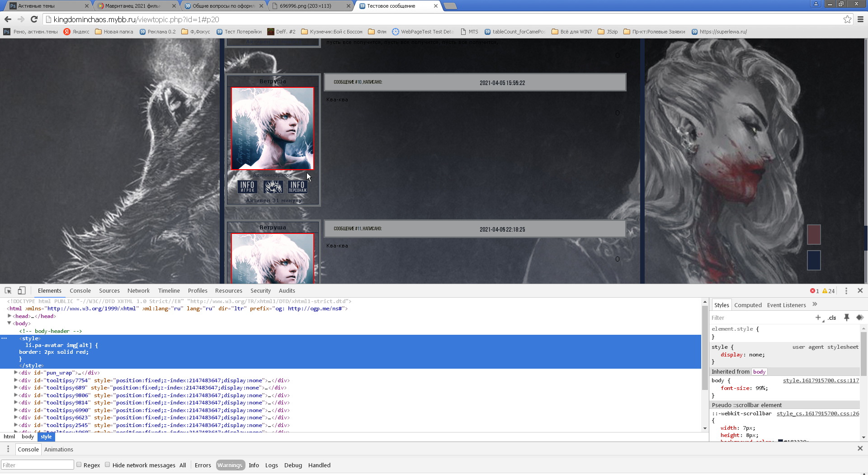Toggle device mode icon in DevTools

(x=22, y=290)
